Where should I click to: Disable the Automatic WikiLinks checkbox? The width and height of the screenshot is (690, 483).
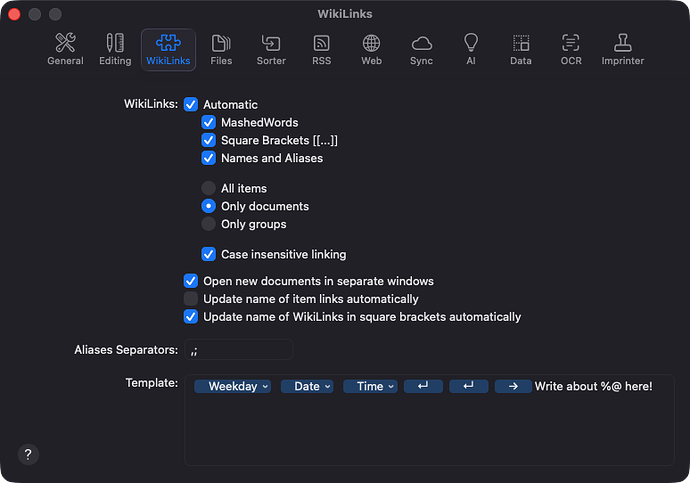tap(191, 105)
